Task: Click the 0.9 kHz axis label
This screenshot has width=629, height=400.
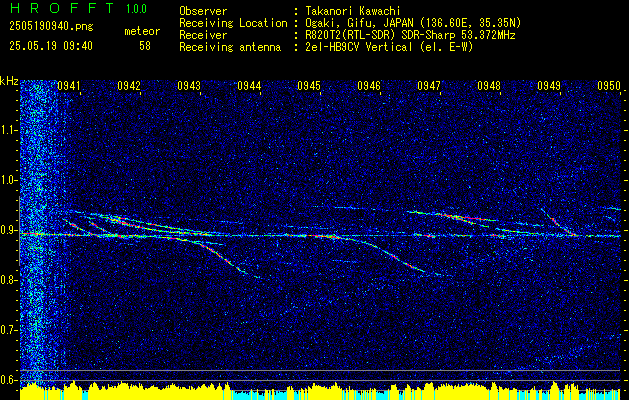Action: [8, 230]
